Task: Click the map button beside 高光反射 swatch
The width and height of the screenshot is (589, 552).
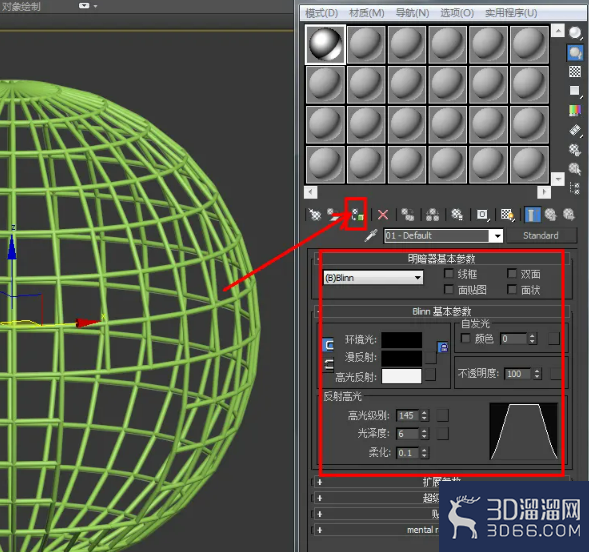Action: [x=430, y=375]
